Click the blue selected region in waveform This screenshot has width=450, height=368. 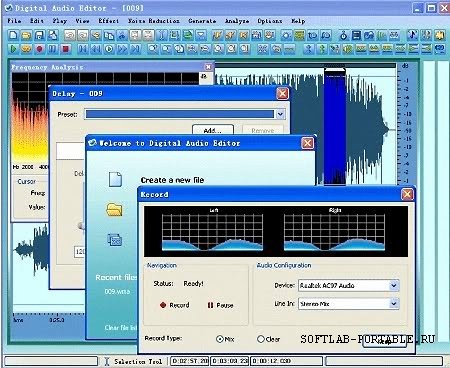click(335, 127)
